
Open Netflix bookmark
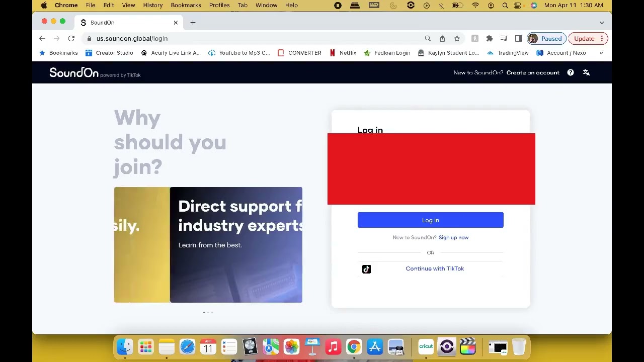tap(343, 53)
